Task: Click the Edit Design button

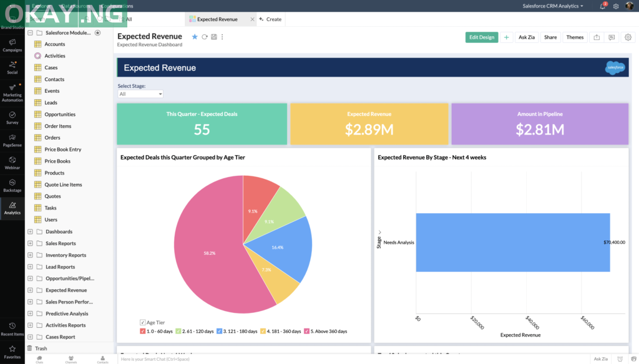Action: 481,37
